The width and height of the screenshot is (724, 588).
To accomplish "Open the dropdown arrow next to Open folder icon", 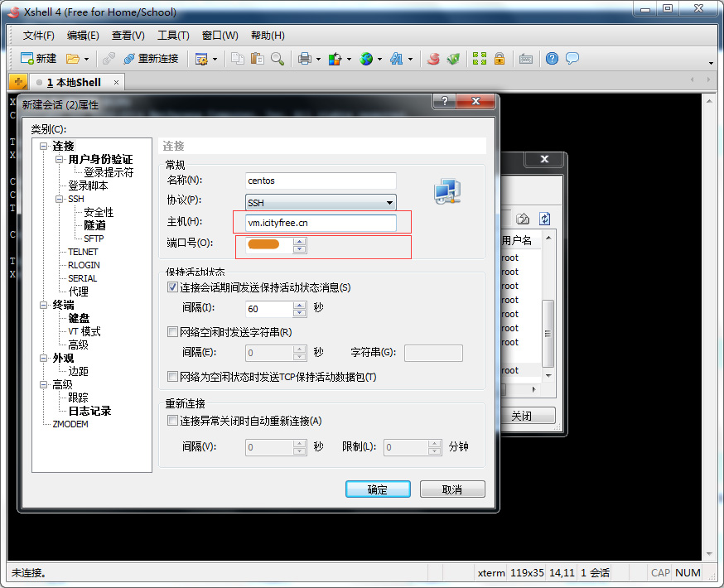I will [x=86, y=59].
